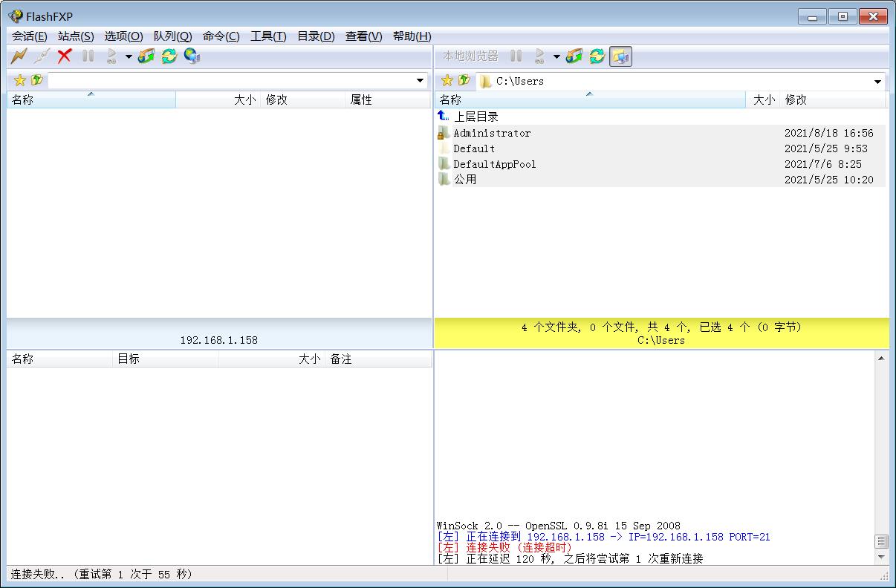The image size is (896, 588).
Task: Click the queue 目标 column header
Action: pos(166,359)
